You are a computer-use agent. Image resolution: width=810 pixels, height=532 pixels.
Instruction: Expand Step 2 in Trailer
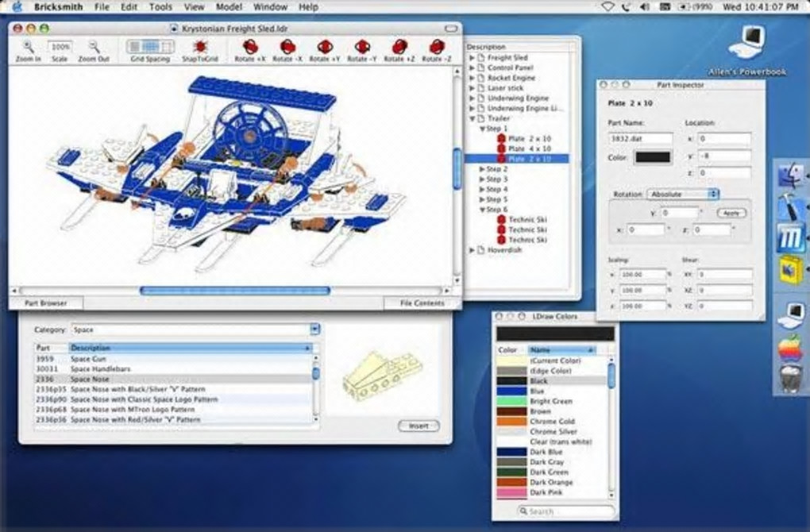483,169
